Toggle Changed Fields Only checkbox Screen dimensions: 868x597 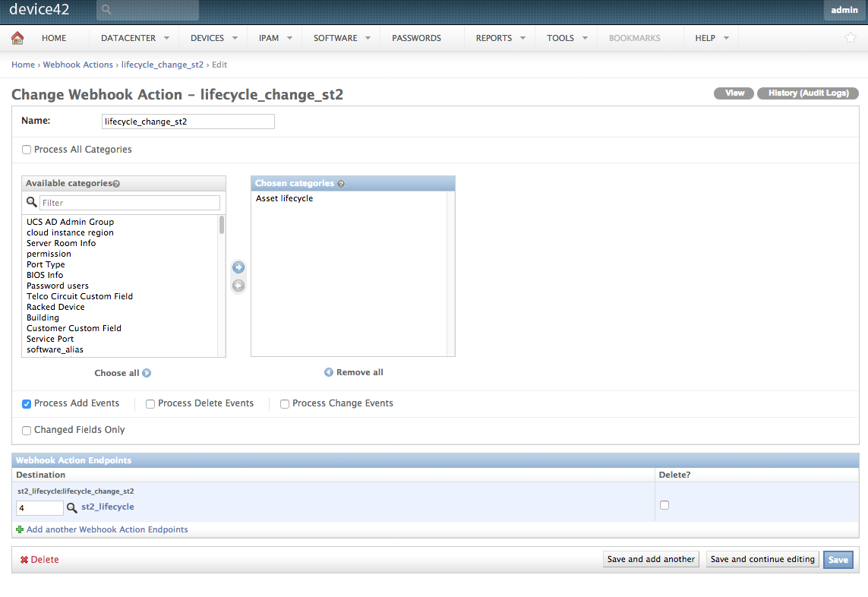pos(27,431)
